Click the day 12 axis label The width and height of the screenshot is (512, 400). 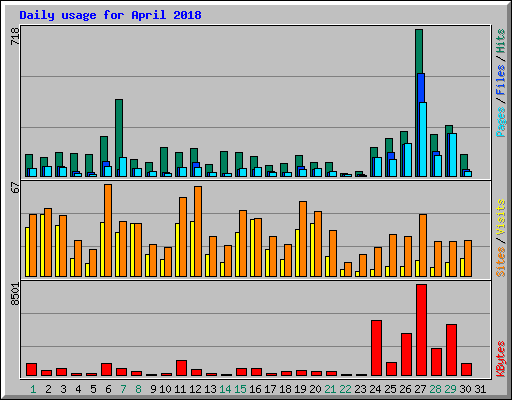tap(195, 389)
